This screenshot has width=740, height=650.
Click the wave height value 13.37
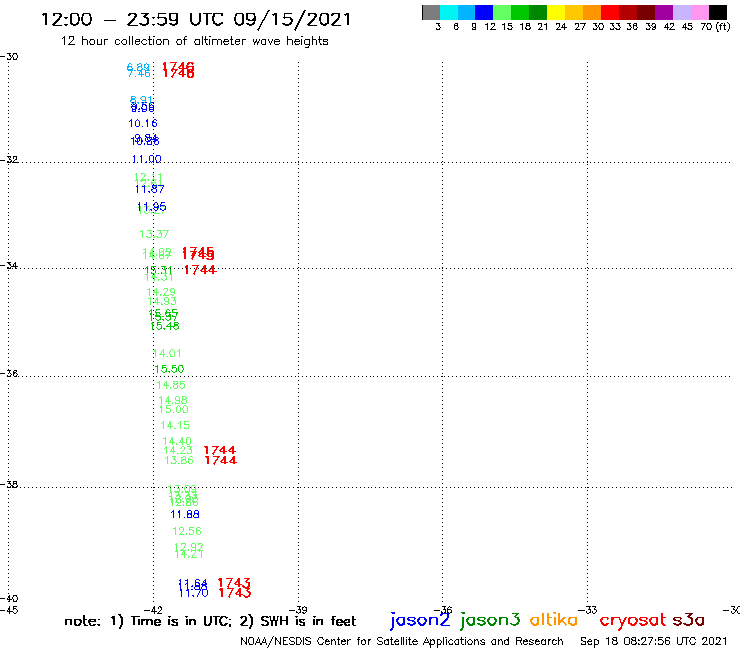tap(154, 234)
